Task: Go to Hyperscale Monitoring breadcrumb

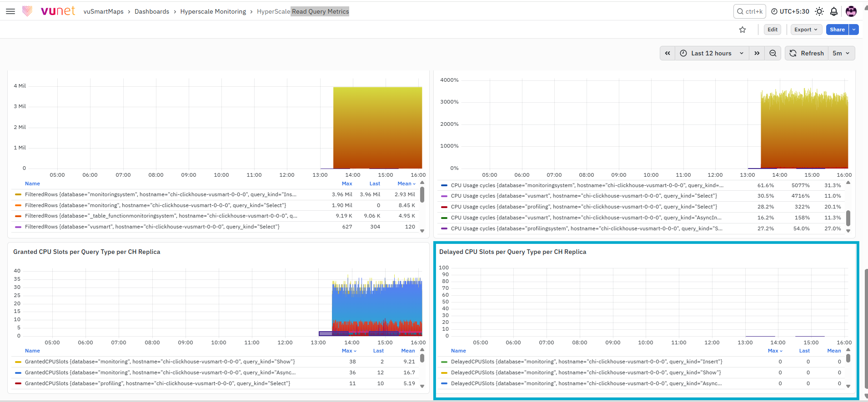Action: point(213,11)
